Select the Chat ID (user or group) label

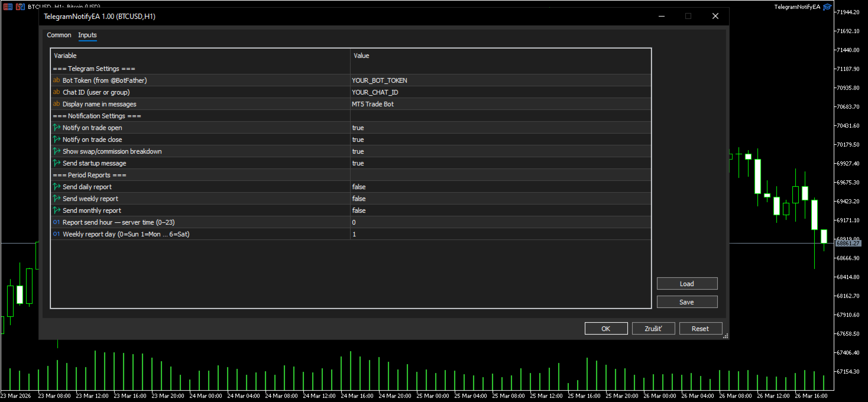[x=96, y=92]
